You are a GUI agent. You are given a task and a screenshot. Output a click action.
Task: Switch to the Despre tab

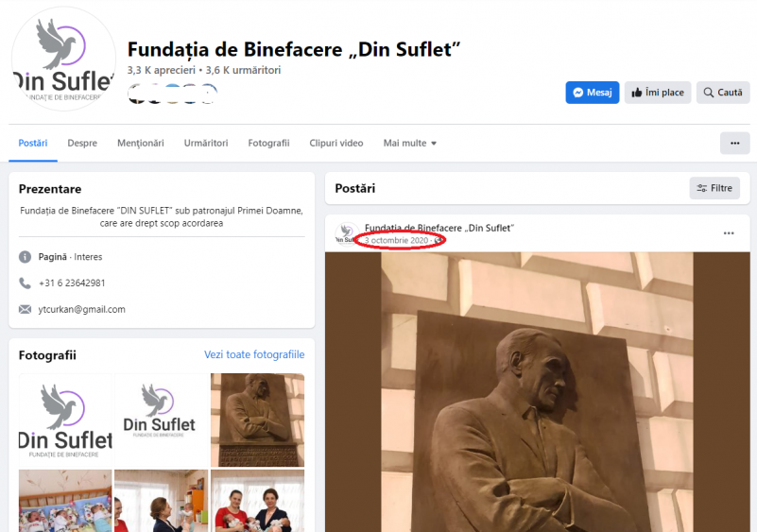pyautogui.click(x=82, y=143)
